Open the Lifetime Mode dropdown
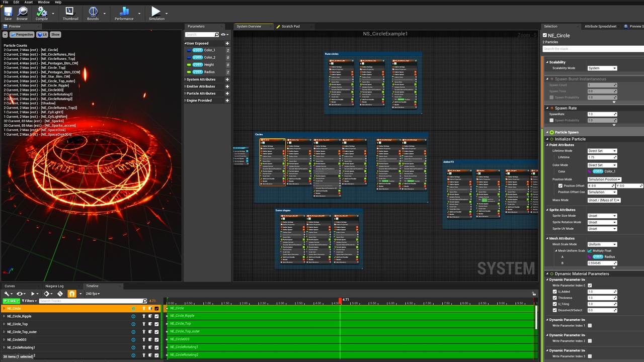Image resolution: width=644 pixels, height=362 pixels. tap(602, 151)
